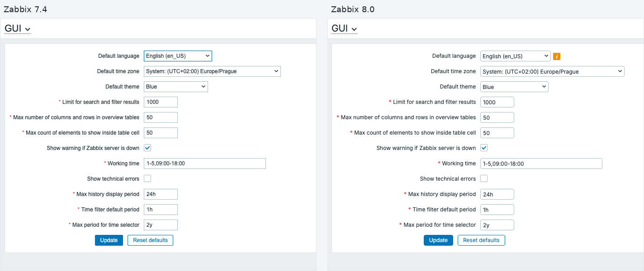Uncheck server down warning in Zabbix 7.4
The image size is (644, 271).
pos(147,148)
